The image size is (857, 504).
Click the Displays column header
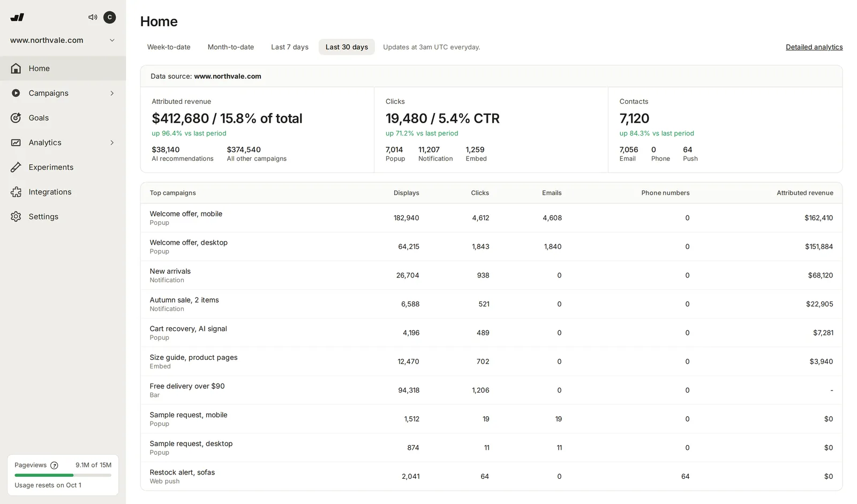tap(406, 193)
